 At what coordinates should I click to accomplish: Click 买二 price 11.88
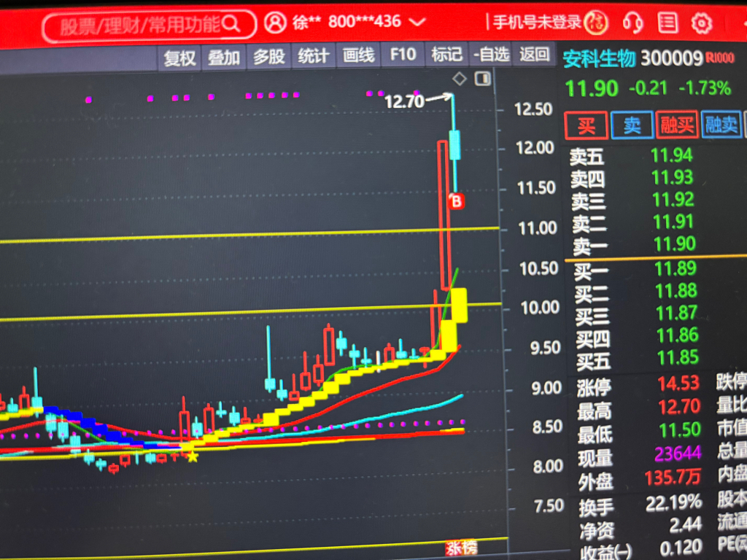click(676, 290)
